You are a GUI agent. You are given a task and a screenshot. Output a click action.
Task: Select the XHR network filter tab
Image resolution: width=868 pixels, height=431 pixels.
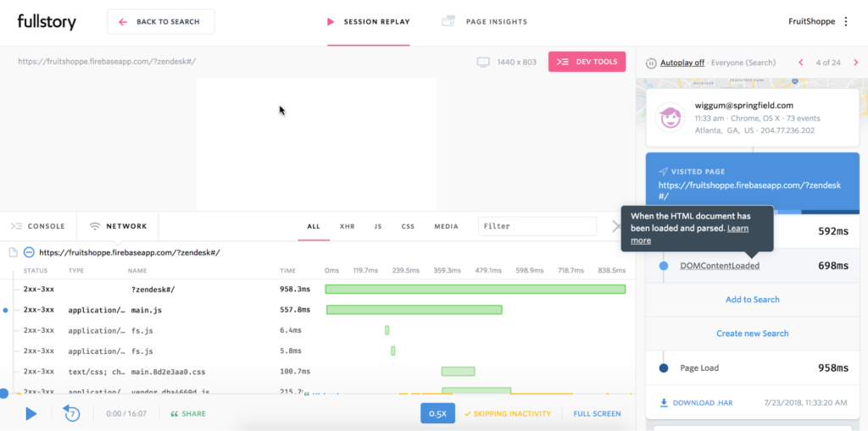(347, 226)
